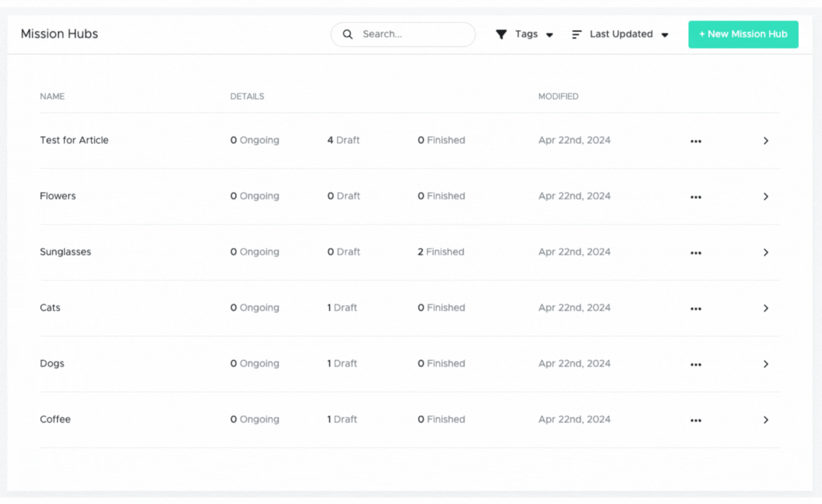Click modified date in Test for Article row

[x=575, y=140]
